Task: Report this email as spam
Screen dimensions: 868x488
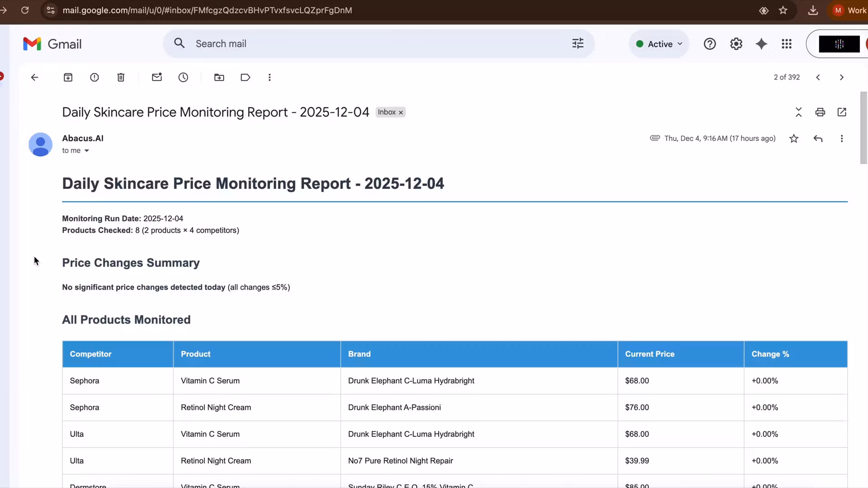Action: pos(94,77)
